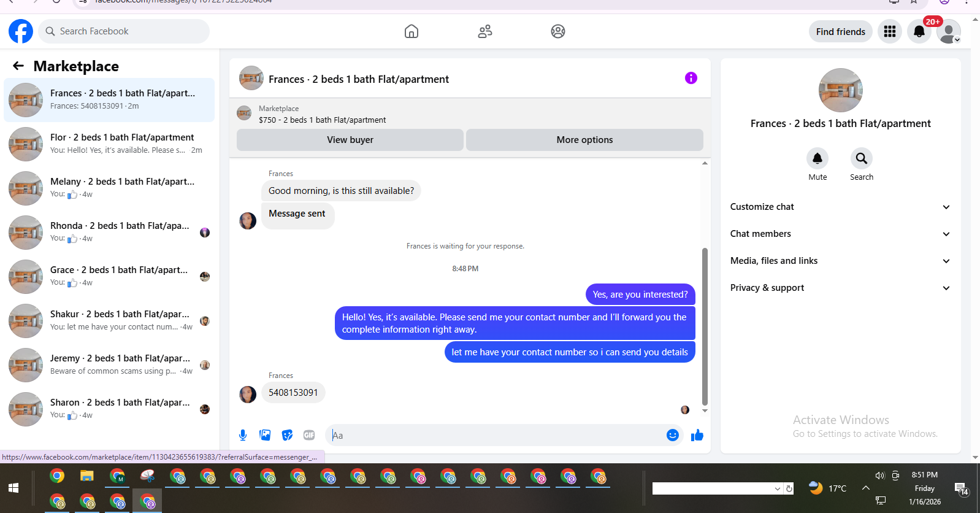Click the large listing thumbnail in right panel

point(841,90)
